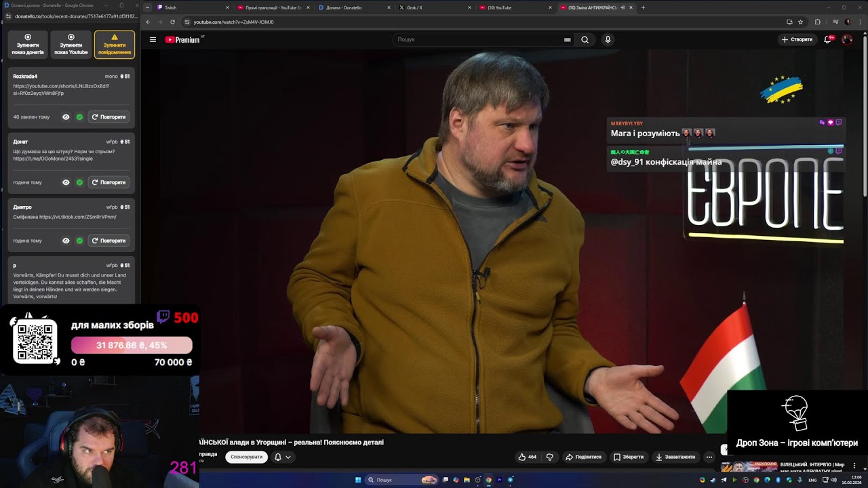Viewport: 868px width, 488px height.
Task: Open YouTube notifications bell
Action: (827, 39)
